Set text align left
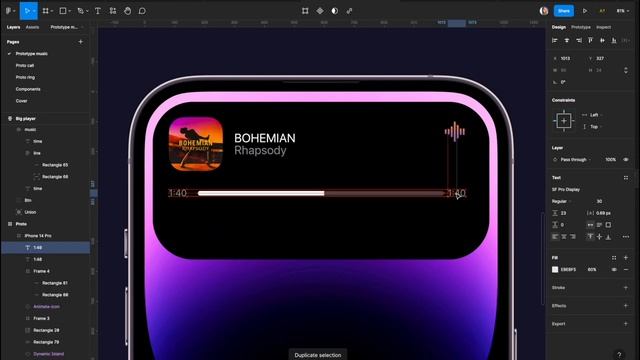640x360 pixels. [x=555, y=237]
